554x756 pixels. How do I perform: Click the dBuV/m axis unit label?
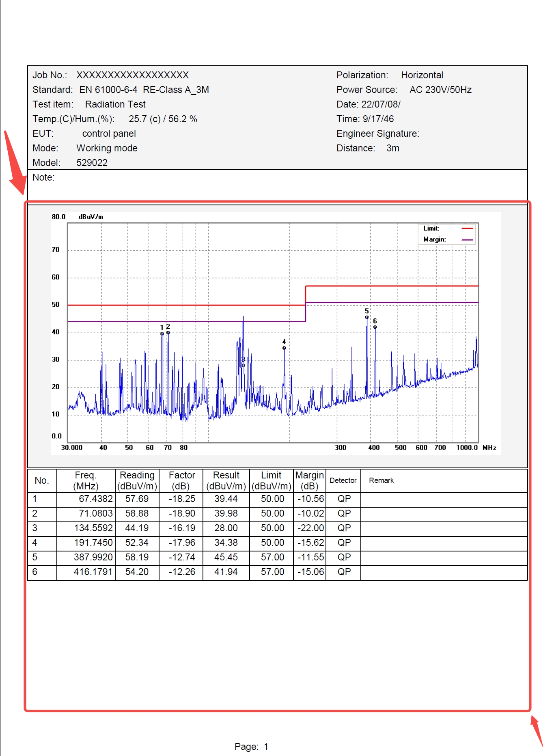point(91,217)
